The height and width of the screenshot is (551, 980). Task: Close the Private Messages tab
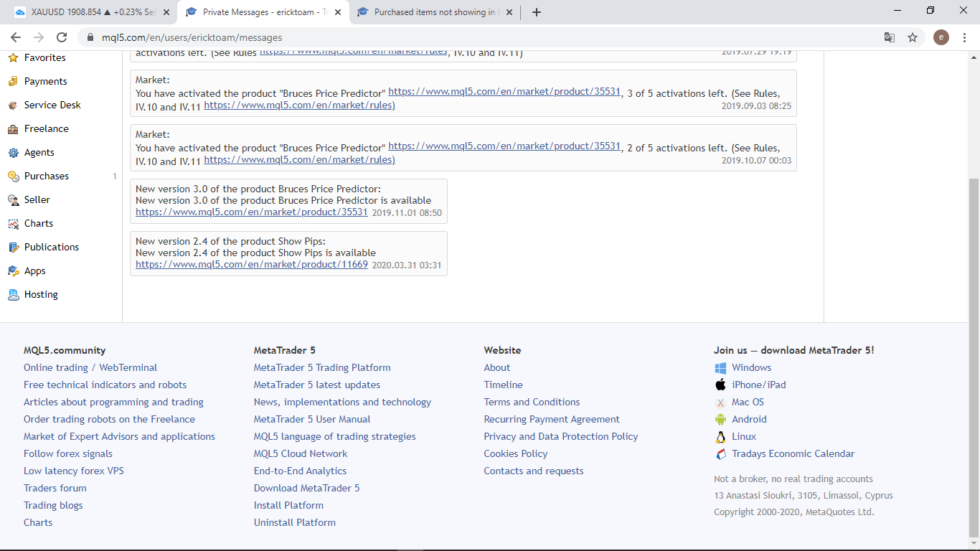pos(337,12)
